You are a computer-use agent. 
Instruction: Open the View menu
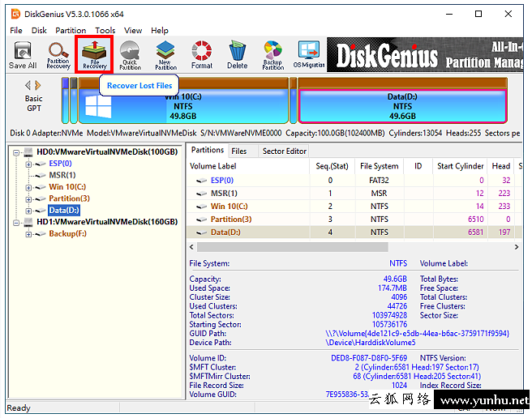[133, 31]
